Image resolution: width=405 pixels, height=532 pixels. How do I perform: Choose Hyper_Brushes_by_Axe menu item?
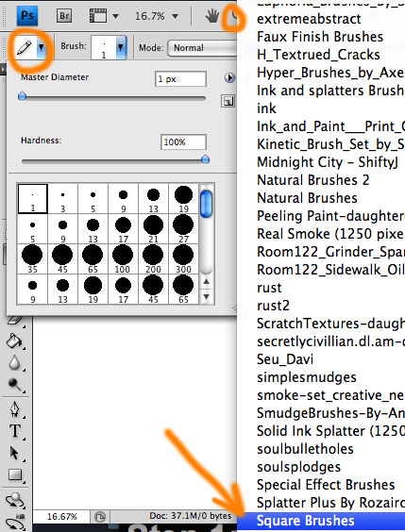click(330, 73)
